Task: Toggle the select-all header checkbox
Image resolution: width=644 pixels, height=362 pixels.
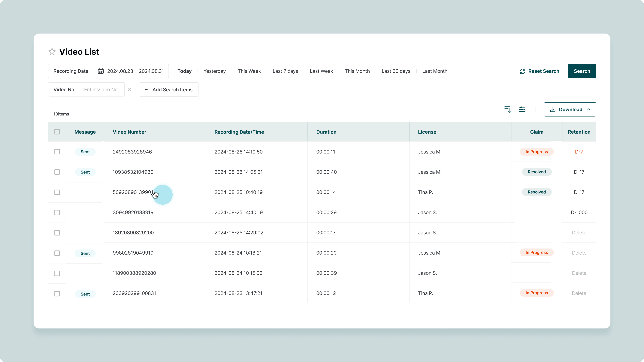Action: 57,132
